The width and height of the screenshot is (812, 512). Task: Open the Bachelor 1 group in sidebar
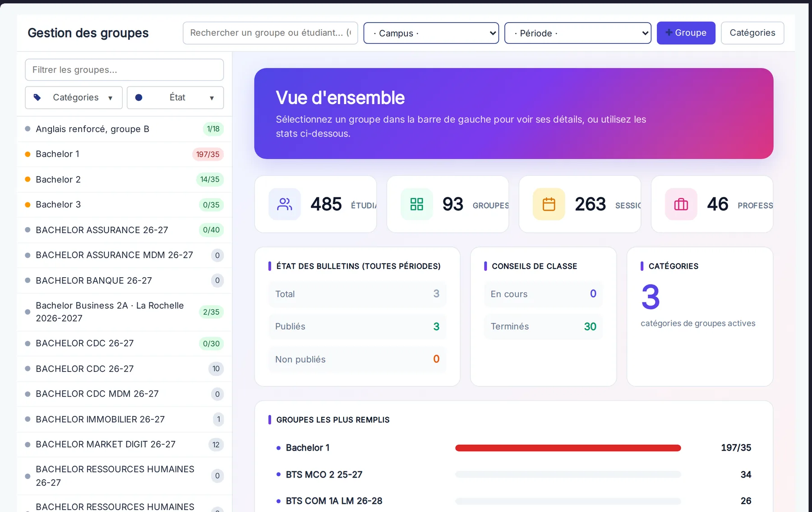point(125,154)
